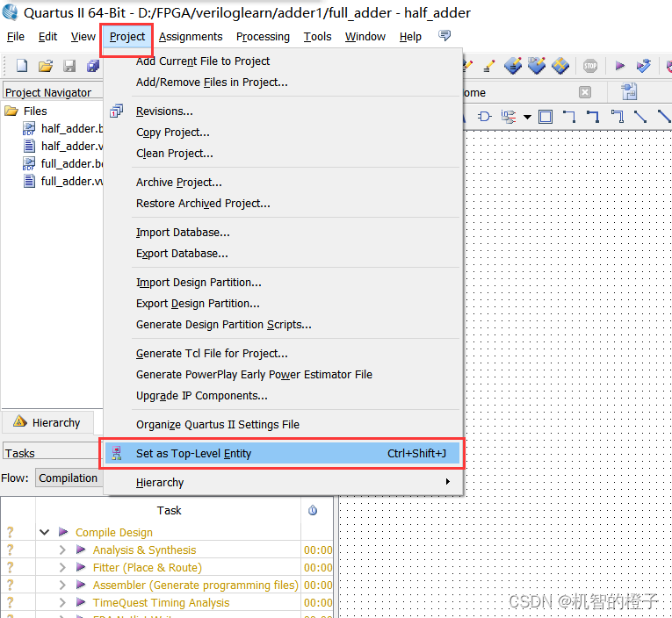Screen dimensions: 672x618
Task: Click the feedback speech bubble icon
Action: click(x=444, y=35)
